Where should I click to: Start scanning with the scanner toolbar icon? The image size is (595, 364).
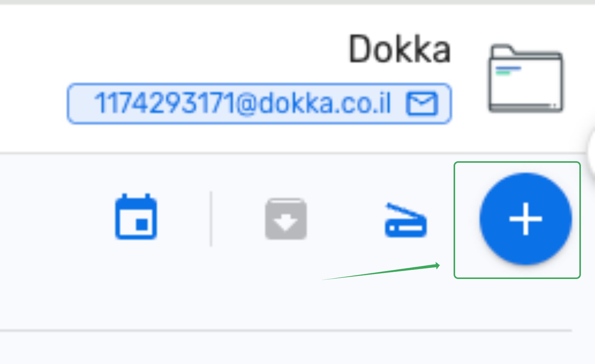point(406,220)
